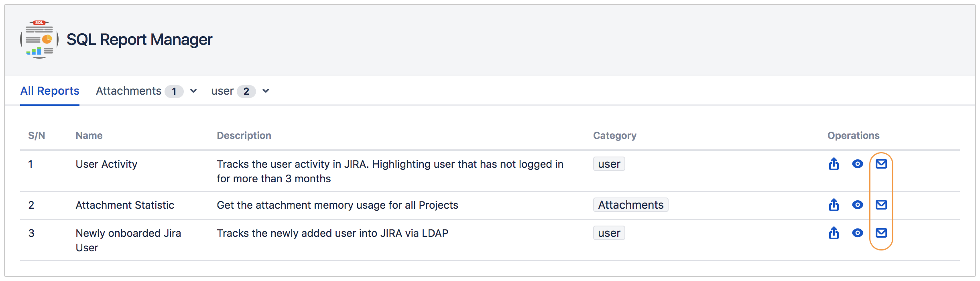Select the user category tab
980x281 pixels.
pos(222,91)
